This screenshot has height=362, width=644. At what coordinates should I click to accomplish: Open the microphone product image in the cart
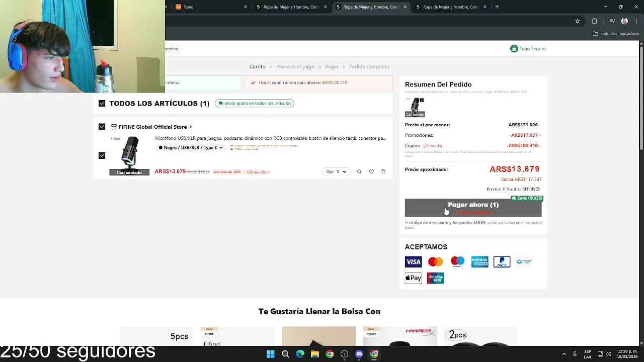tap(129, 155)
